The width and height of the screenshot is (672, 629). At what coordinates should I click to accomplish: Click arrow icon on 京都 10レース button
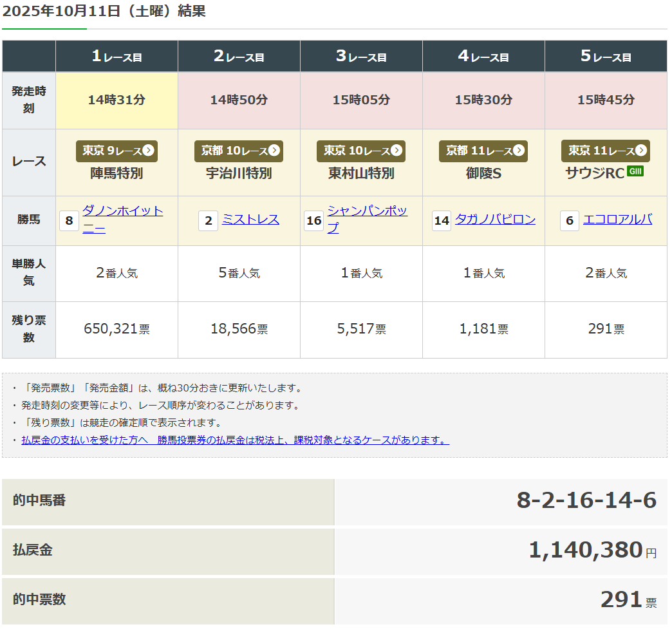pos(274,151)
